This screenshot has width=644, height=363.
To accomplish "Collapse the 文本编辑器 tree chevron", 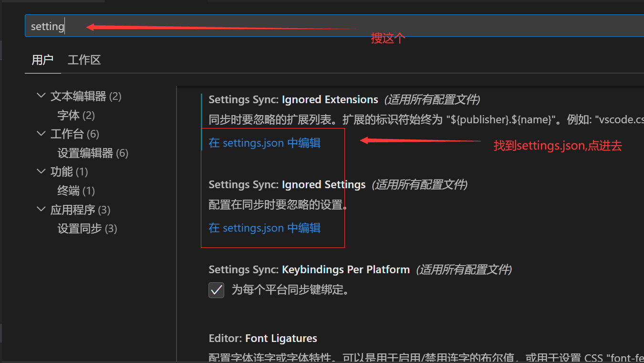I will 41,96.
